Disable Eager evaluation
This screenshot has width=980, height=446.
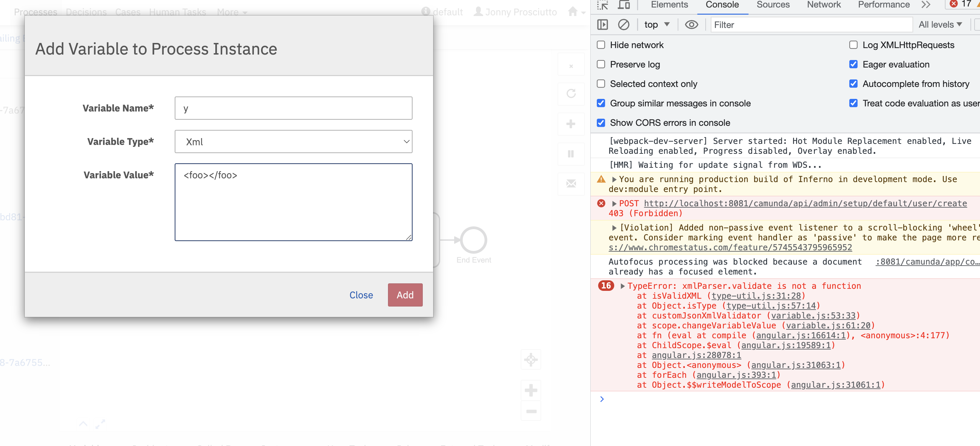[x=853, y=64]
